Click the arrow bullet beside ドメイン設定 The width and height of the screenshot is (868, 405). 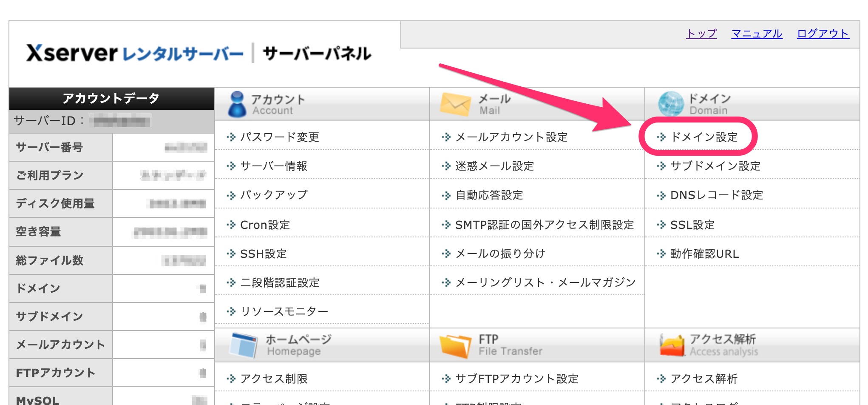coord(661,137)
